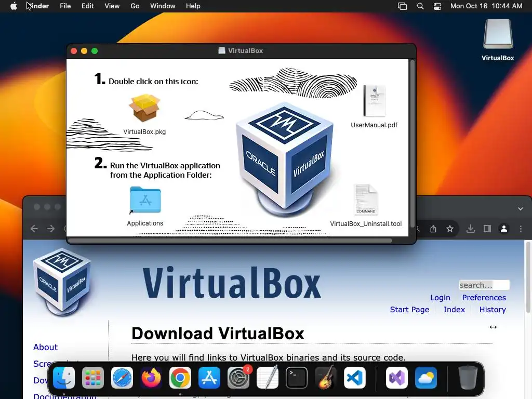Toggle the page width double-arrow icon
532x399 pixels.
(x=493, y=327)
